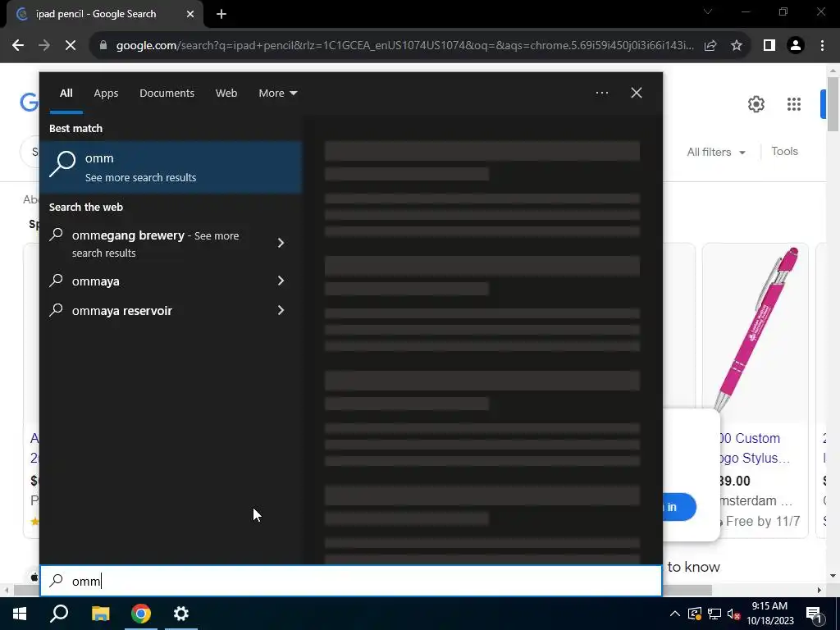Viewport: 840px width, 630px height.
Task: Click the security warning tray icon
Action: tap(694, 614)
